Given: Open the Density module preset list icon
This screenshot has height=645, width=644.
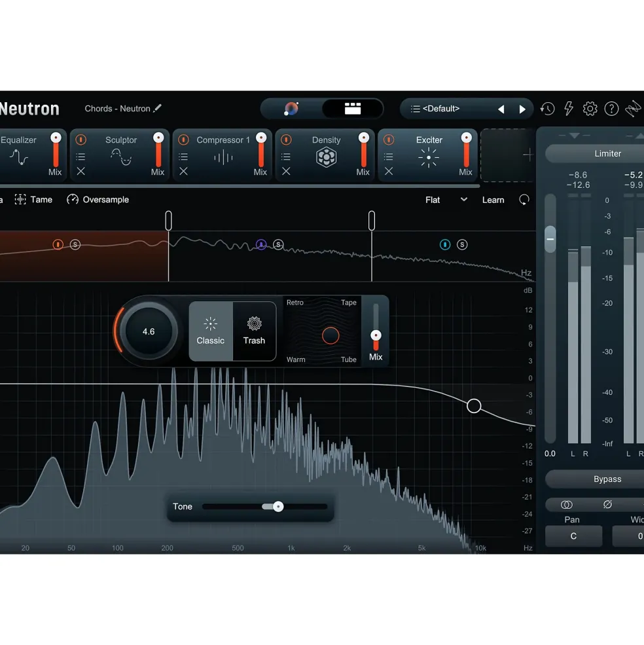Looking at the screenshot, I should pos(286,157).
